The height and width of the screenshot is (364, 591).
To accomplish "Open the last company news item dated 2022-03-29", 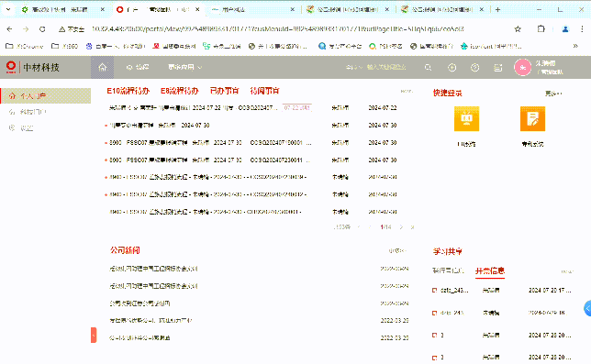I will tap(139, 338).
